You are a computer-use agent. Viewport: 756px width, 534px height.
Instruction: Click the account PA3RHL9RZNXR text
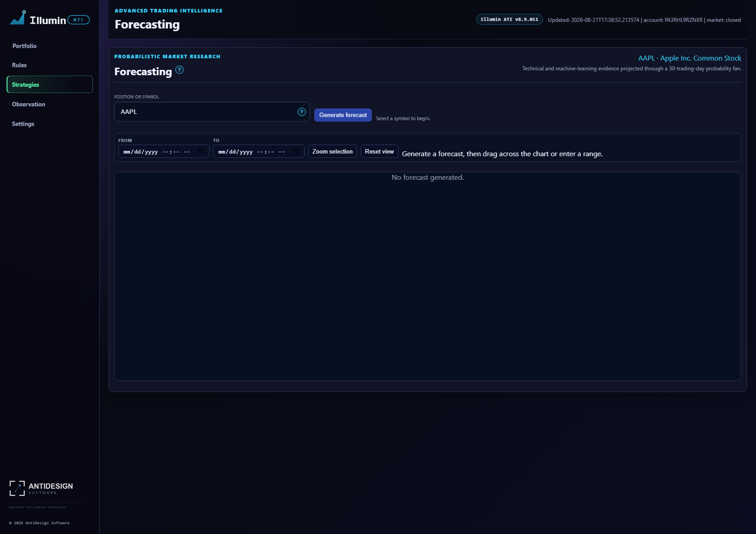673,20
